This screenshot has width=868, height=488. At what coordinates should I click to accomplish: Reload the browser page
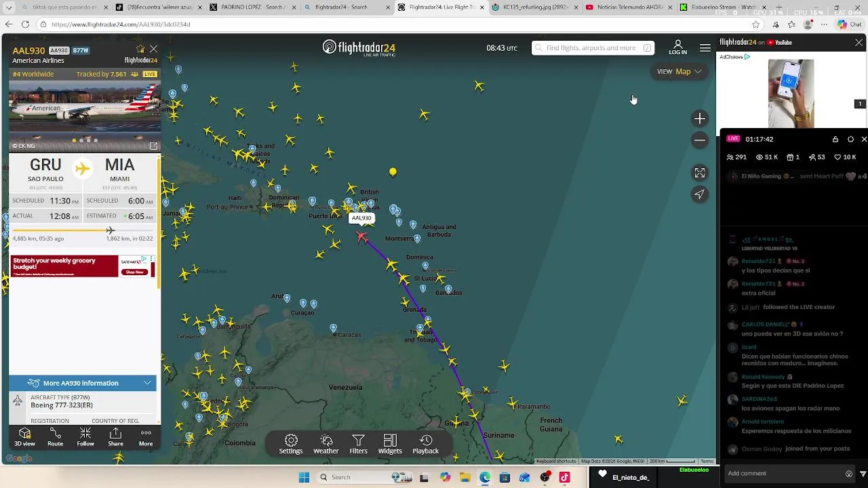[x=25, y=24]
